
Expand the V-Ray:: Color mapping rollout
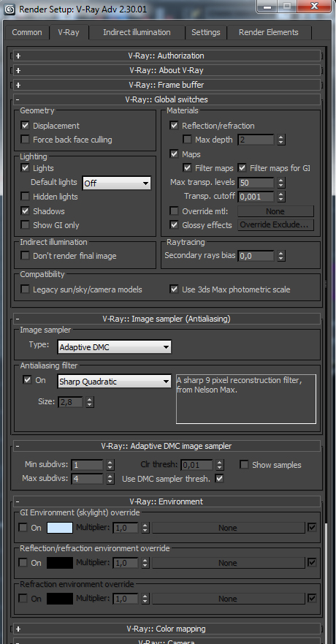pyautogui.click(x=167, y=629)
